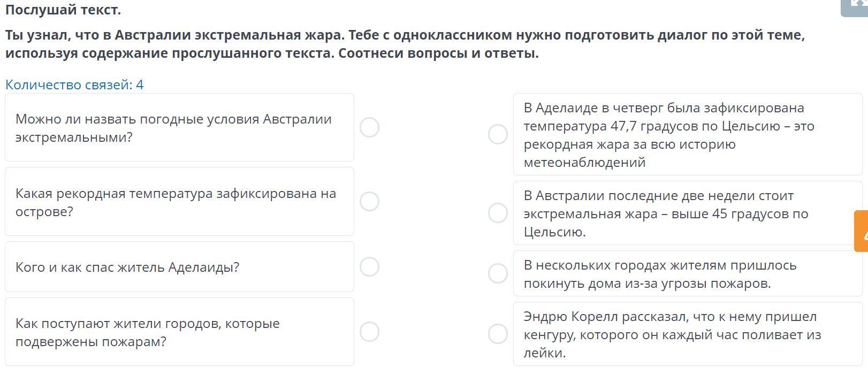Viewport: 868px width, 390px height.
Task: Select connector circle for the fire-affected cities question
Action: pyautogui.click(x=369, y=332)
